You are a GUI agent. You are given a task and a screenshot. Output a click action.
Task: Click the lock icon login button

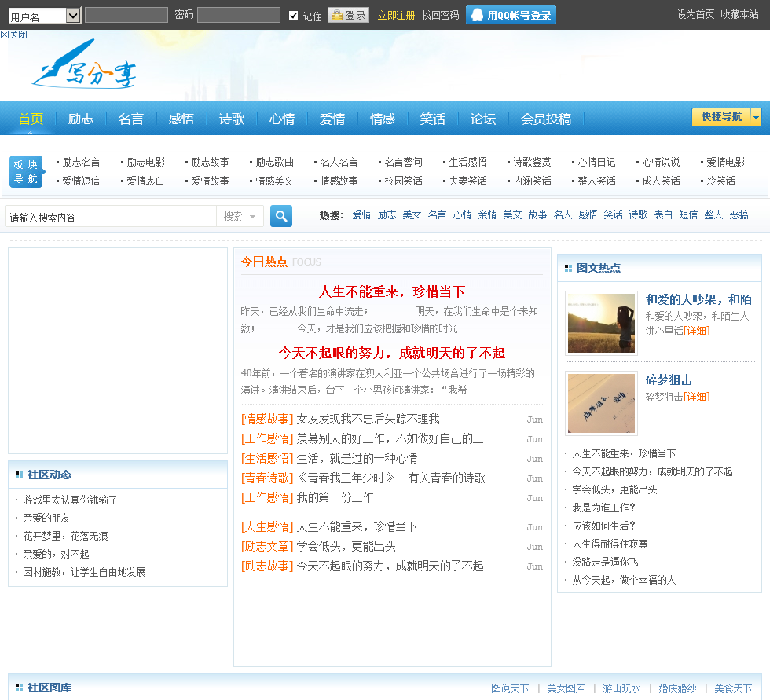348,15
